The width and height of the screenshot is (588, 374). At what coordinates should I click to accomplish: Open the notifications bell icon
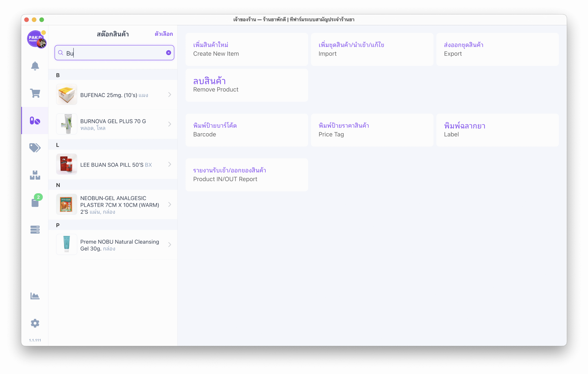[35, 66]
